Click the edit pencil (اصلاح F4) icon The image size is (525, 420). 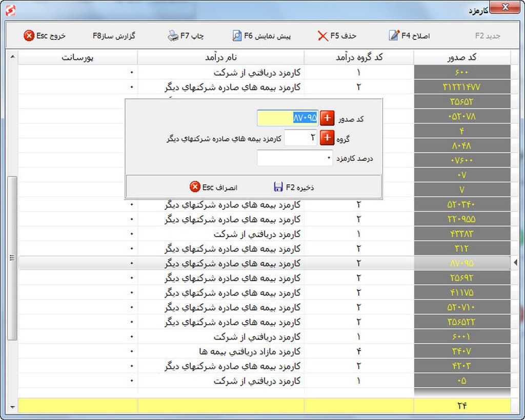394,36
